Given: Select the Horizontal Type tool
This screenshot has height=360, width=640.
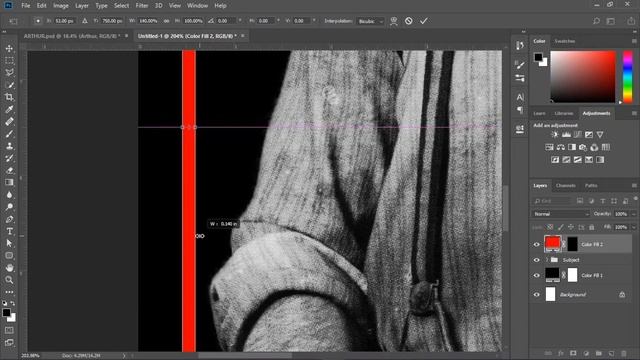Looking at the screenshot, I should point(9,231).
